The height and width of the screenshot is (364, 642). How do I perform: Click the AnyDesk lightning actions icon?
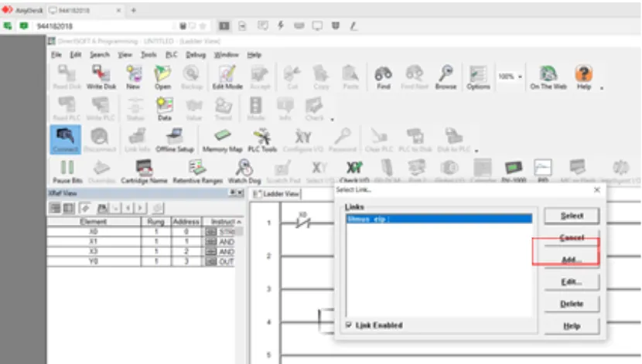(281, 26)
